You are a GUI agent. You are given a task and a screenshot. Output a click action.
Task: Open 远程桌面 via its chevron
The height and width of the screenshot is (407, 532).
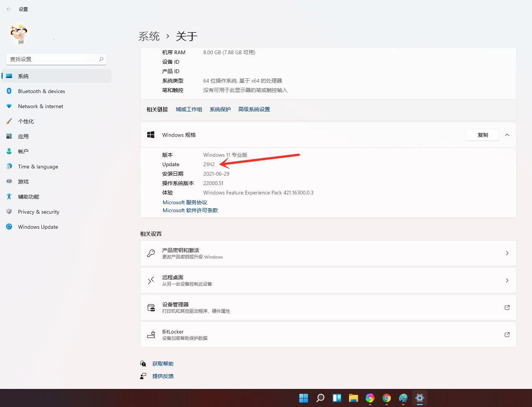(507, 280)
